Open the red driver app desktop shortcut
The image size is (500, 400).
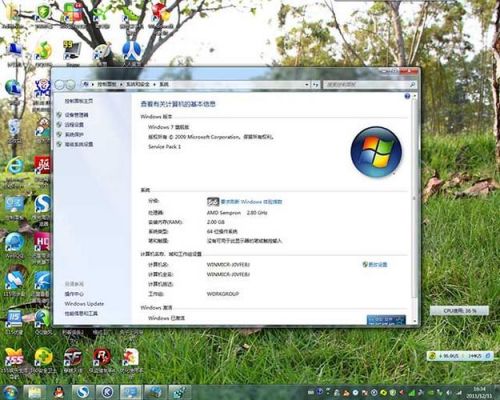point(43,166)
